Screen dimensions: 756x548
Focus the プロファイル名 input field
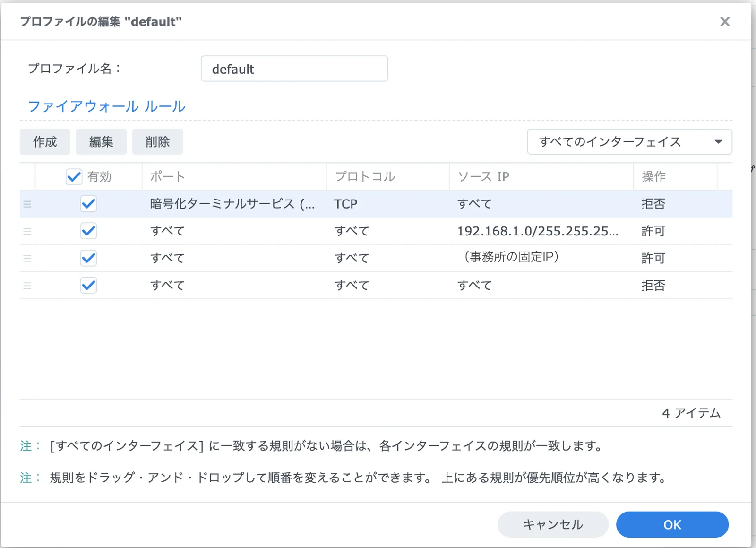pos(294,69)
